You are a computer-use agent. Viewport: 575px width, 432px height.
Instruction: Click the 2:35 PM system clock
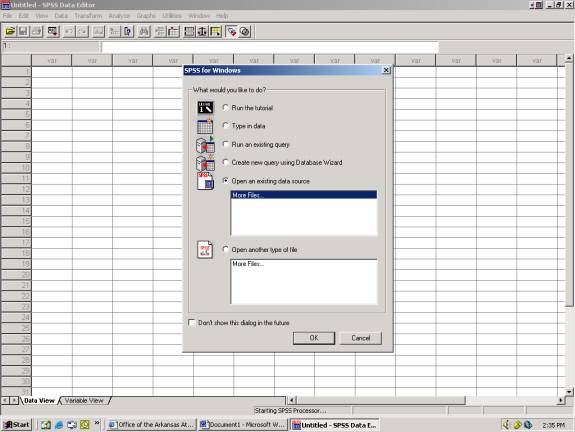click(553, 425)
